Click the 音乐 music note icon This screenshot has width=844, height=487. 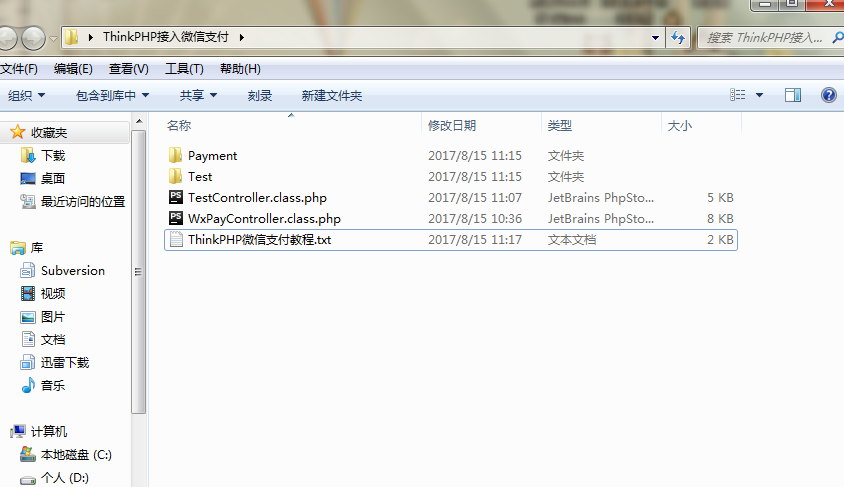click(x=28, y=385)
